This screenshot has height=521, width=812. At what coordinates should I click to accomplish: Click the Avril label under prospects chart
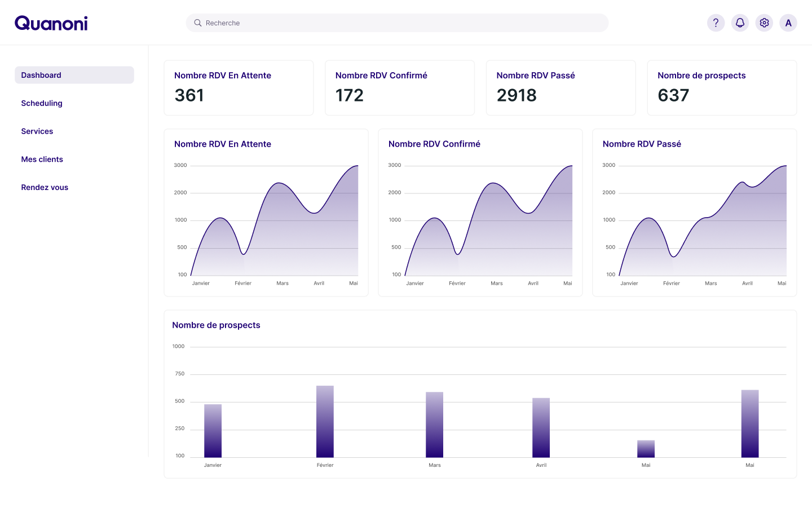click(541, 465)
